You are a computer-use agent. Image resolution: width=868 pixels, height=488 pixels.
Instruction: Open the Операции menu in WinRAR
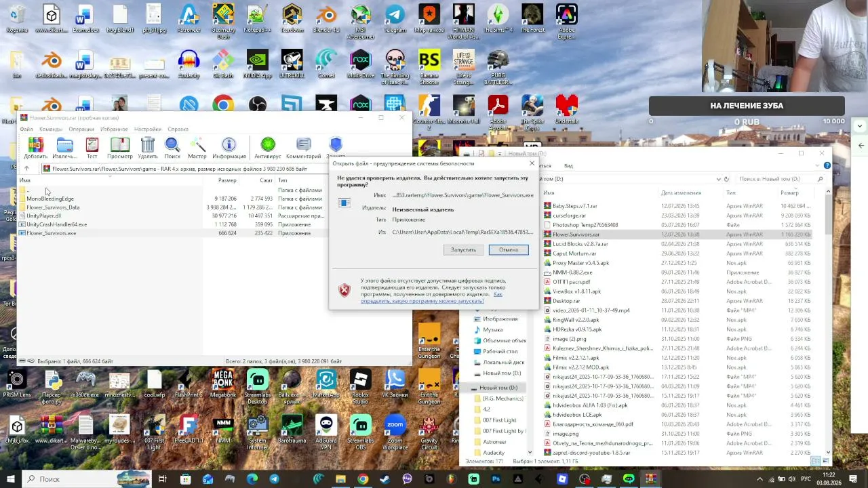(81, 129)
